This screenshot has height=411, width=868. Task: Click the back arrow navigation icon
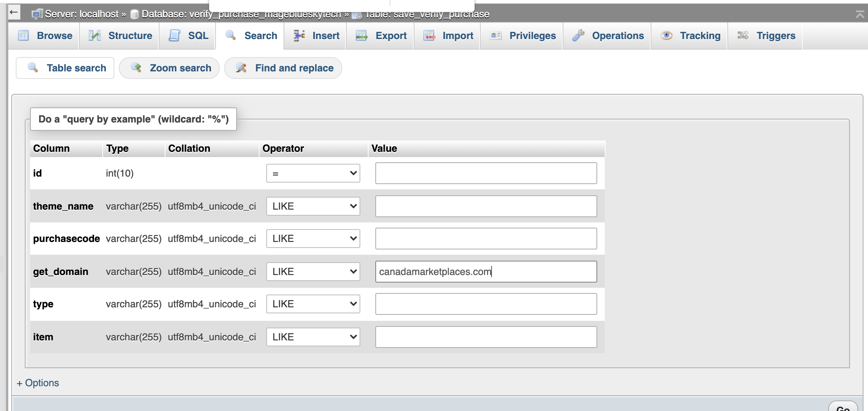14,12
